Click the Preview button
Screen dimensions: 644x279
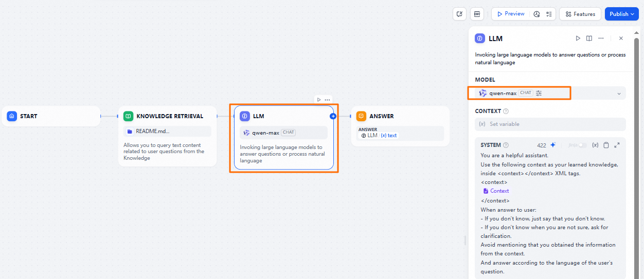(510, 14)
